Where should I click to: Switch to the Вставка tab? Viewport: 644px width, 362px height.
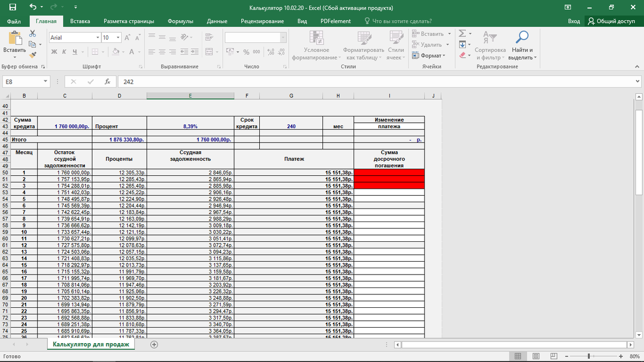click(80, 21)
